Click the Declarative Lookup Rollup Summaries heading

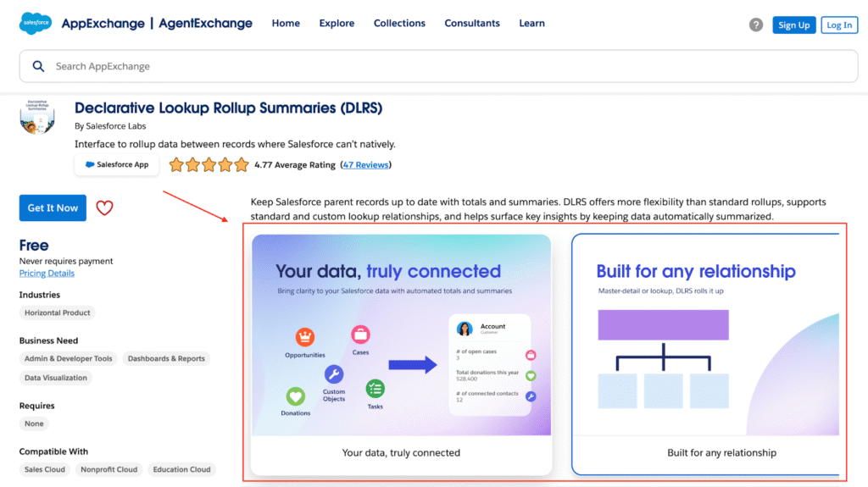229,108
